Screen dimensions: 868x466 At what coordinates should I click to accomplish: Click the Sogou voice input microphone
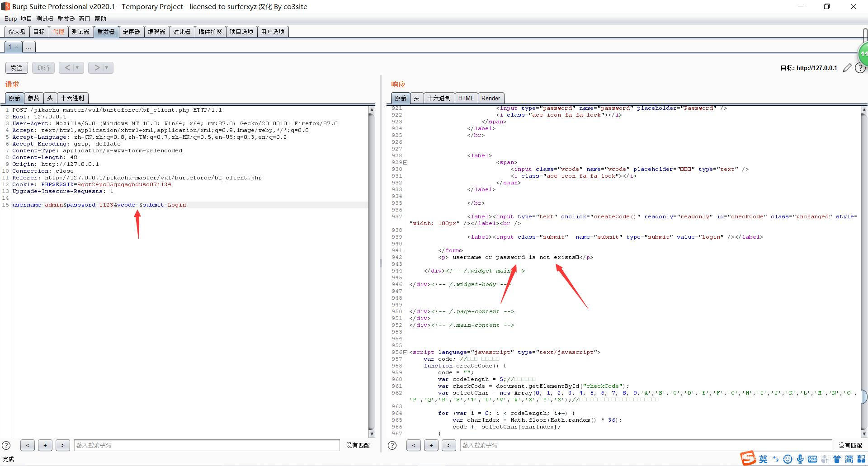800,459
